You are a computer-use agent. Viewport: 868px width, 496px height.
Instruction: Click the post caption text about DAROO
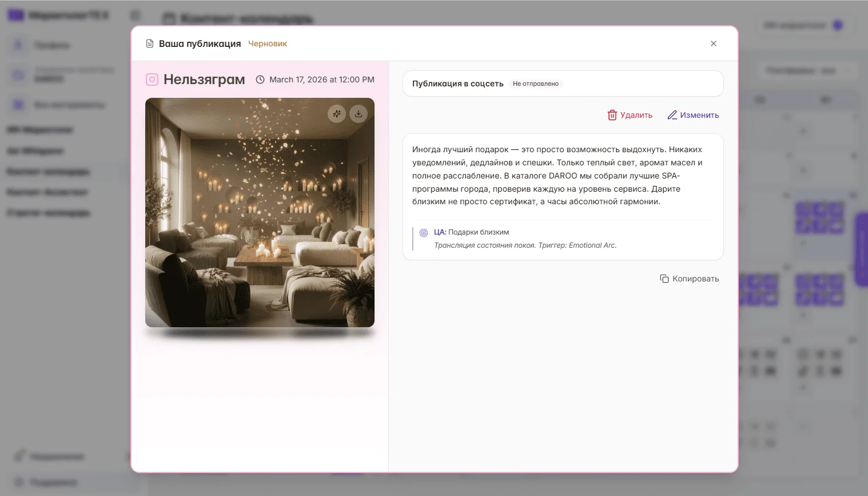557,176
